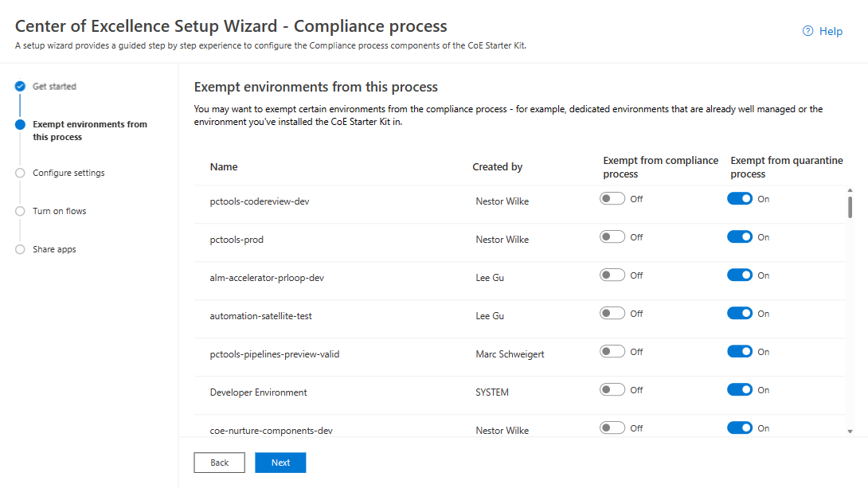Select the automation-satellite-test environment name
This screenshot has width=868, height=488.
click(260, 316)
